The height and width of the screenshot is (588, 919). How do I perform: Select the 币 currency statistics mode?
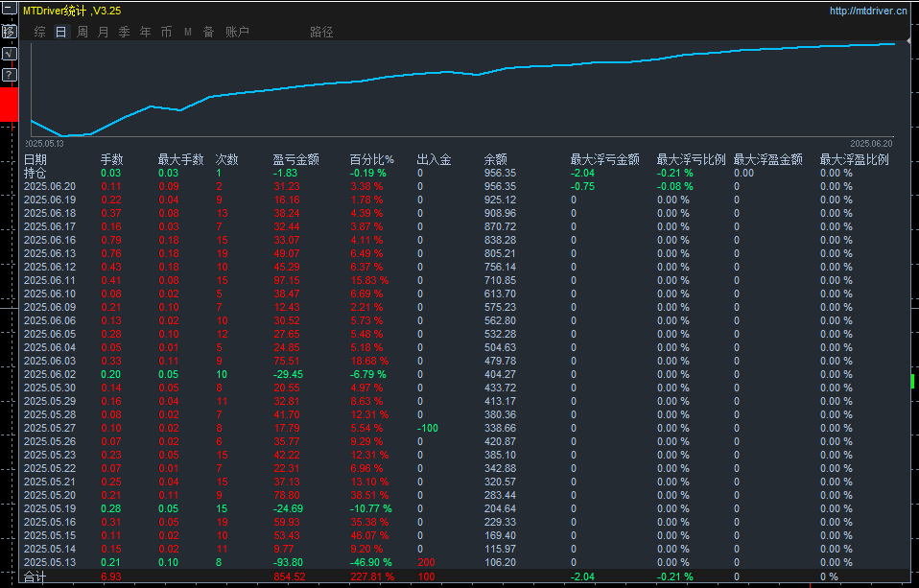point(165,31)
